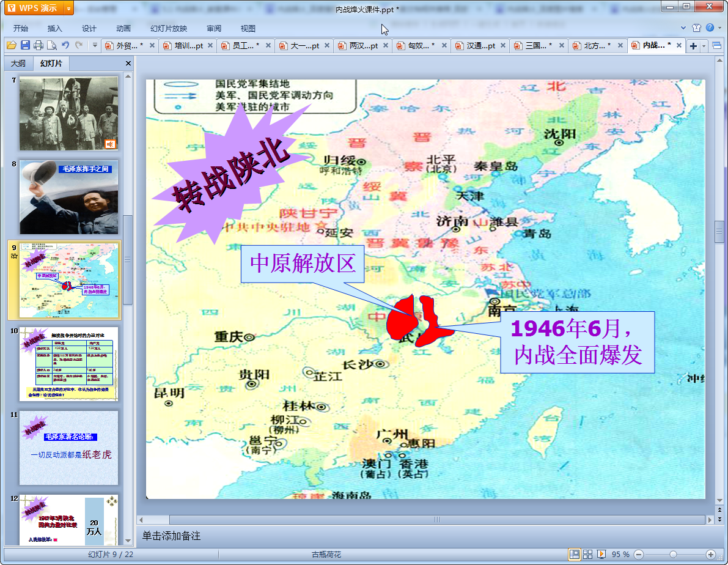
Task: Click the Save icon in quick toolbar
Action: pyautogui.click(x=25, y=45)
